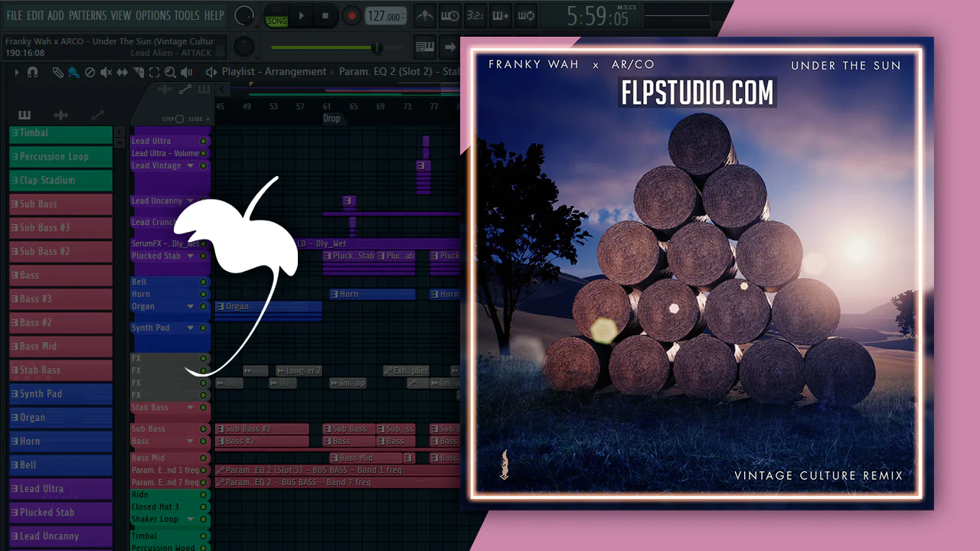Toggle the SLIDE switch
Screen dimensions: 980x551
click(208, 119)
